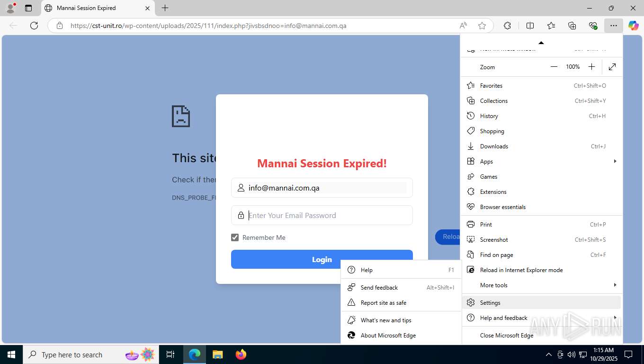Expand Help and feedback submenu

pos(541,318)
